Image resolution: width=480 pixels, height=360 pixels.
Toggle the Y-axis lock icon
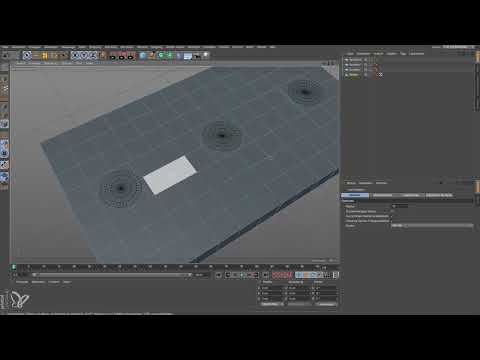point(84,55)
